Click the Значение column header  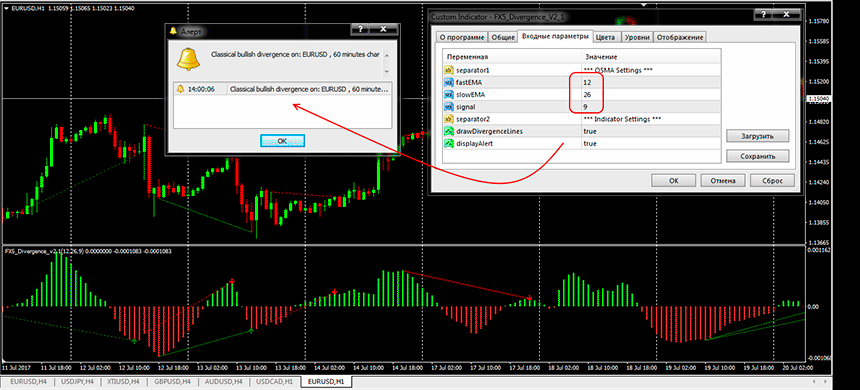tap(650, 57)
